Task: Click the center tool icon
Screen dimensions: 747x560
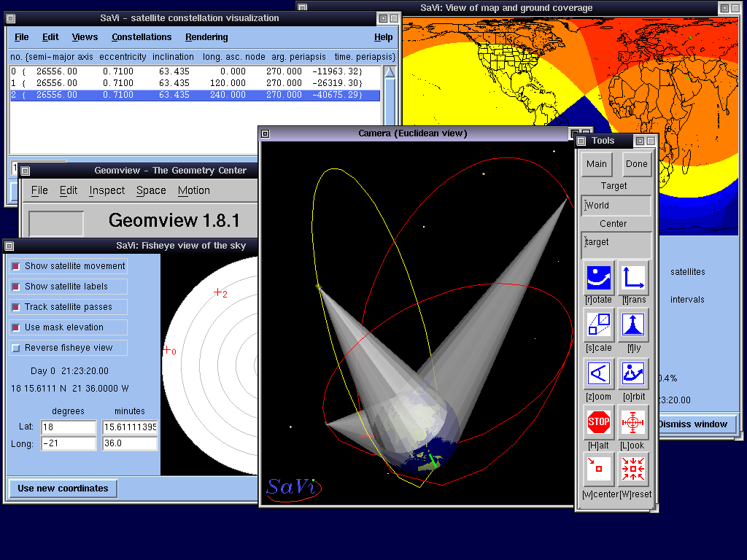Action: coord(599,470)
